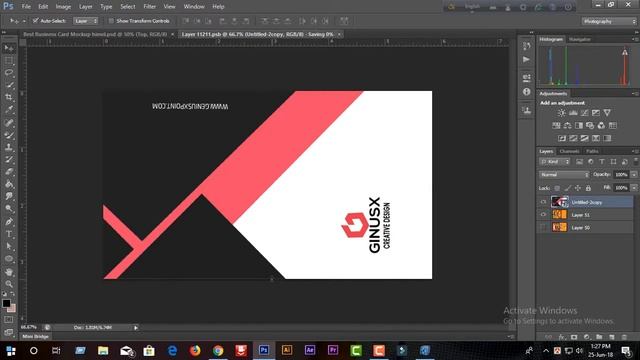Toggle lock image pixels brush icon

567,188
